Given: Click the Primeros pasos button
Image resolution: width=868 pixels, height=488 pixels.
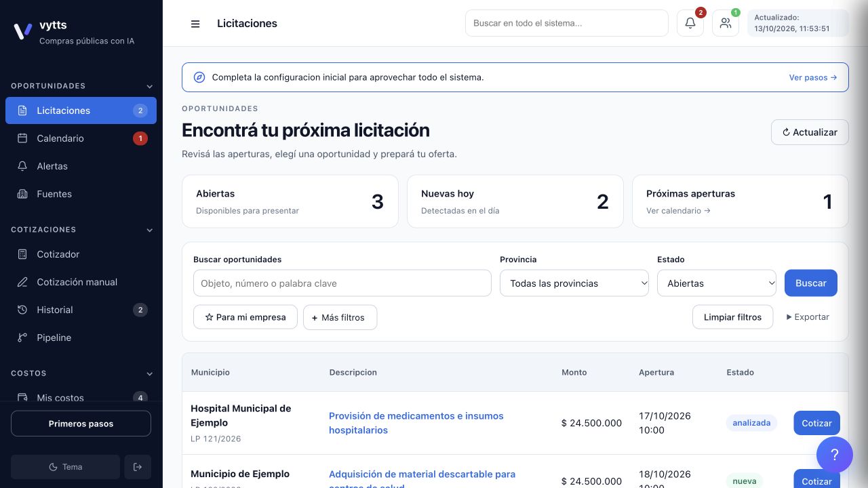Looking at the screenshot, I should coord(81,424).
